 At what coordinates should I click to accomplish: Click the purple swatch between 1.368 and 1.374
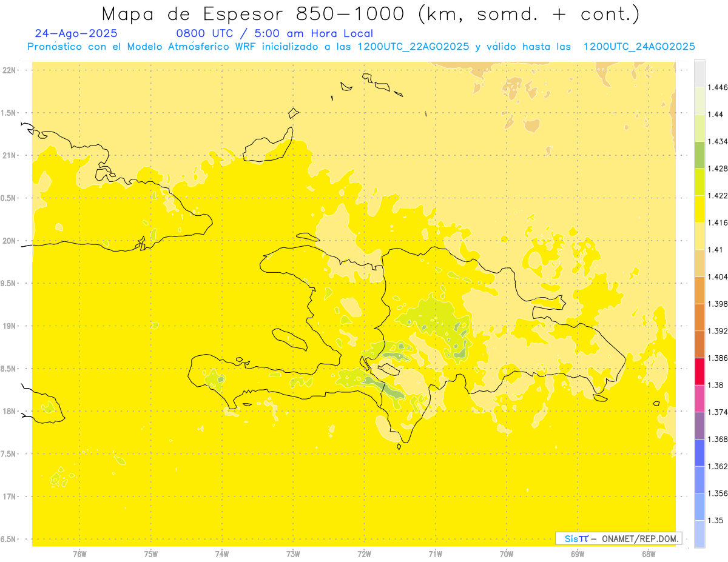pyautogui.click(x=699, y=425)
